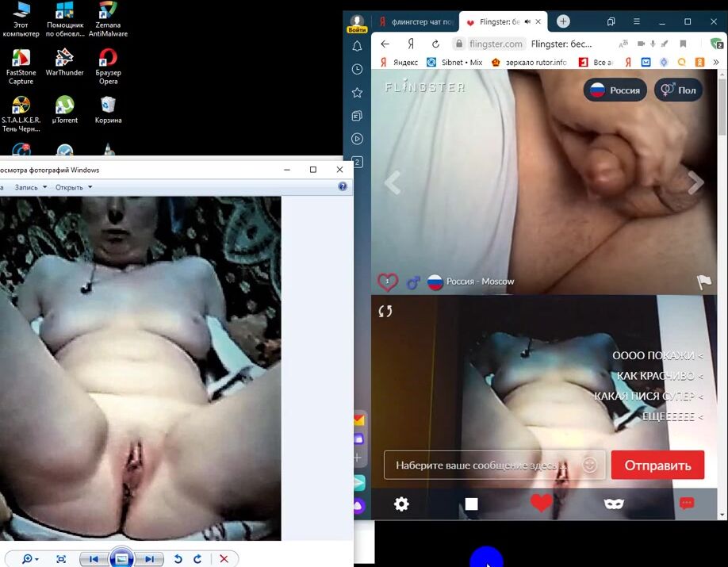Viewport: 728px width, 567px height.
Task: Click the switch camera icon
Action: coord(385,311)
